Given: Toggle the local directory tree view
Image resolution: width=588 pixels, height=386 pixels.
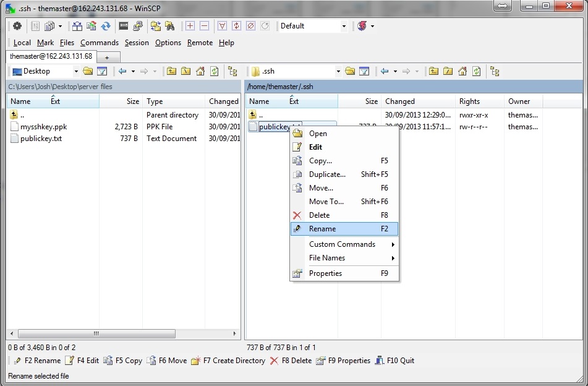Looking at the screenshot, I should click(x=232, y=71).
